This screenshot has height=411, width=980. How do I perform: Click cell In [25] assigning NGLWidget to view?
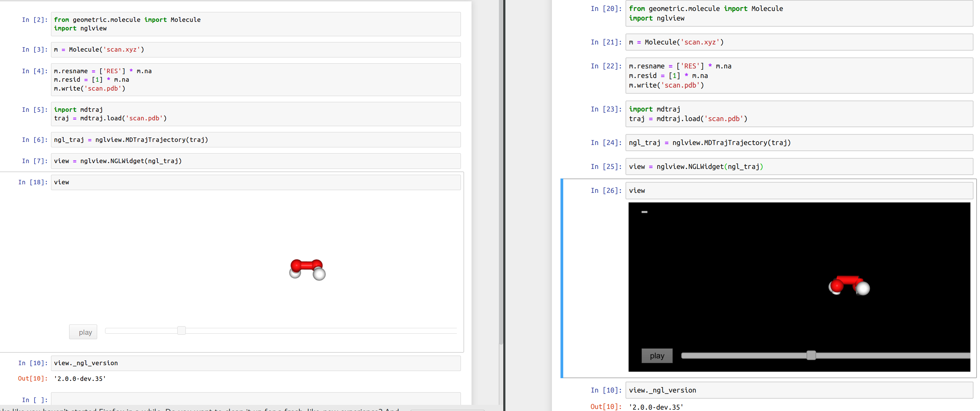click(x=798, y=167)
